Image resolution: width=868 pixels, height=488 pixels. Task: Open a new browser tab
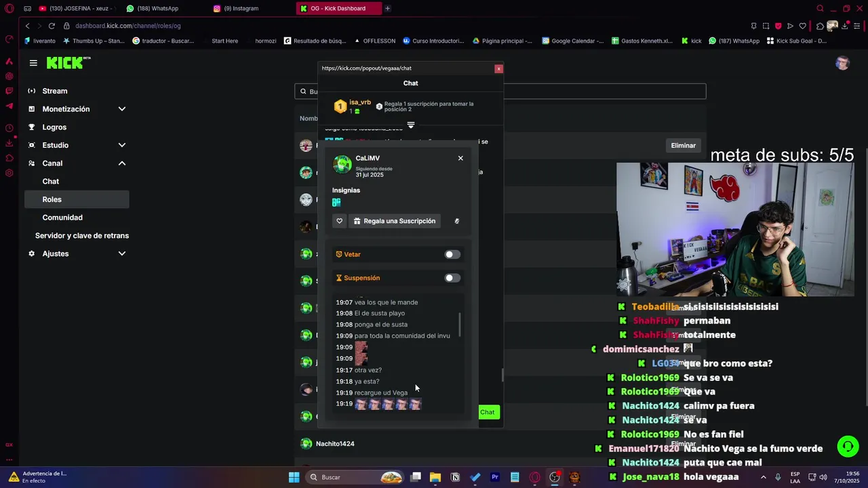point(387,8)
